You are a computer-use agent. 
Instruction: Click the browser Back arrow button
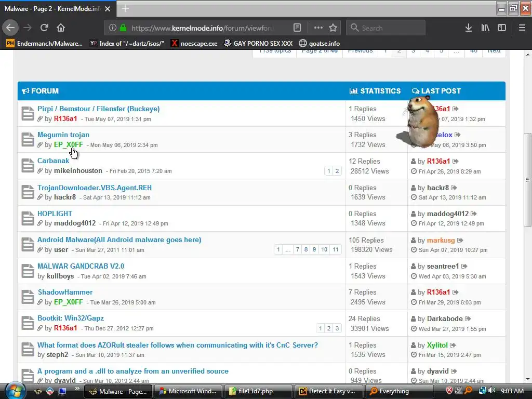[10, 28]
